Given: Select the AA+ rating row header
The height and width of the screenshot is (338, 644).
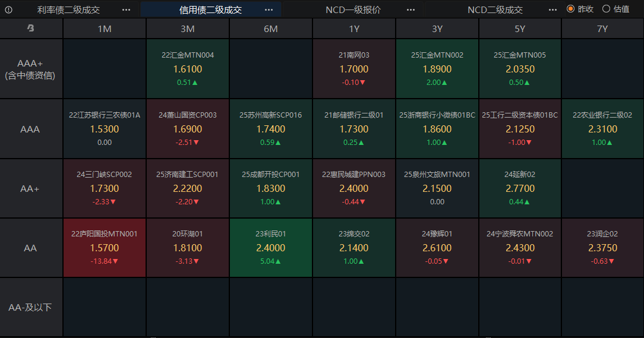Looking at the screenshot, I should click(x=30, y=188).
